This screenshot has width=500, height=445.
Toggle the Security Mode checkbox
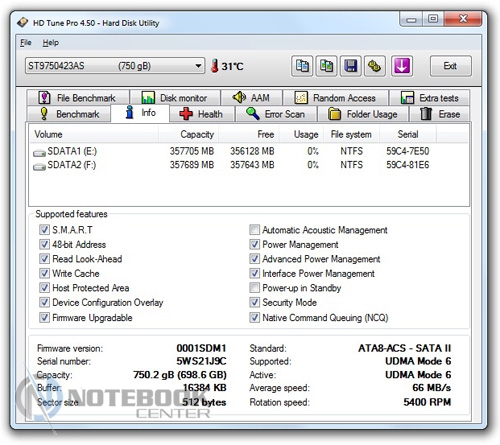click(254, 302)
